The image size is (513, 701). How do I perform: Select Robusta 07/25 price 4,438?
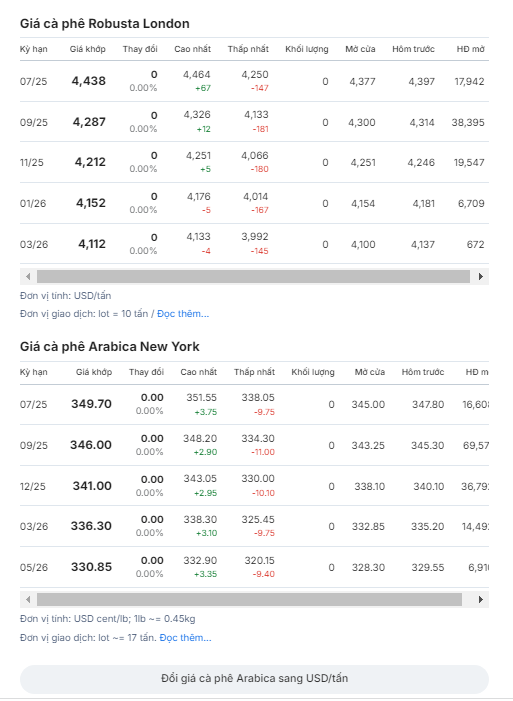click(89, 81)
